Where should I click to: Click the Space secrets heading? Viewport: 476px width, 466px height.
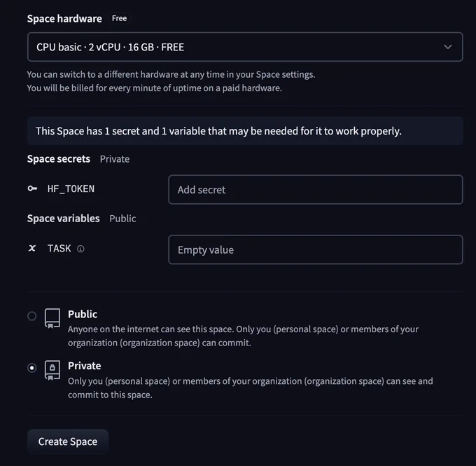tap(59, 158)
